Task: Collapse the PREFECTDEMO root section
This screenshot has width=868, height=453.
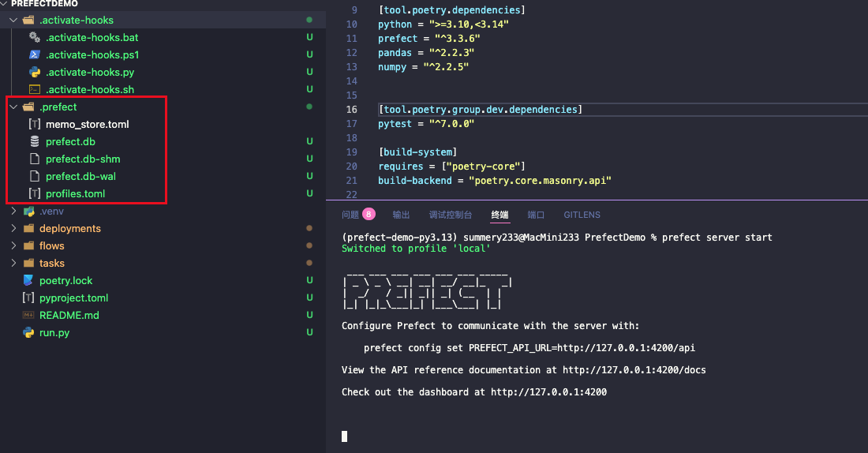Action: click(x=4, y=3)
